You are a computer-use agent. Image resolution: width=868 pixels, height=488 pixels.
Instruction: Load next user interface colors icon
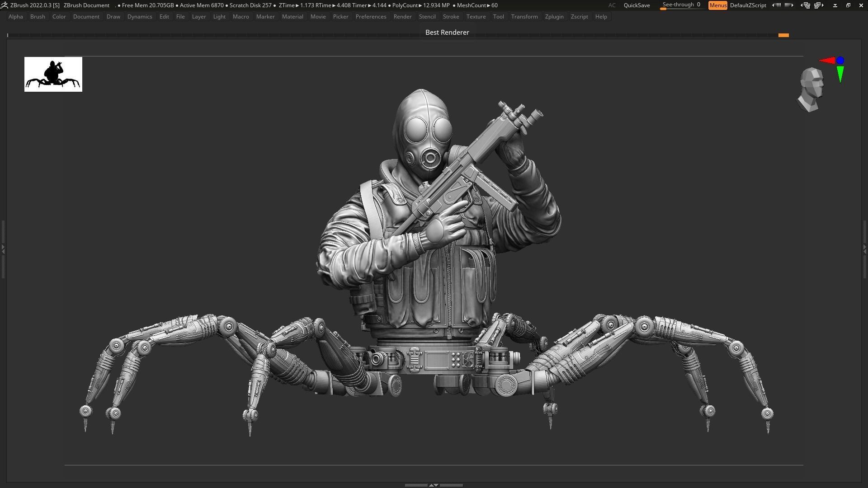[789, 5]
